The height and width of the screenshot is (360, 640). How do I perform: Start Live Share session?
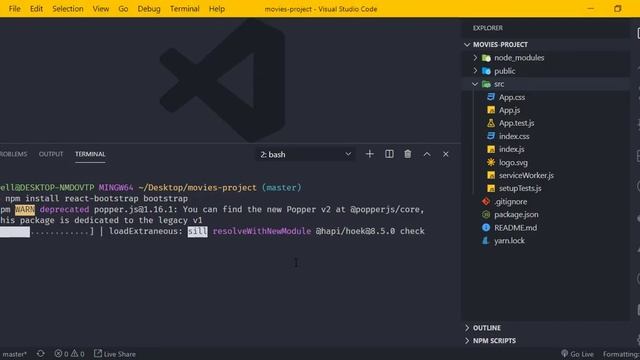click(x=115, y=354)
